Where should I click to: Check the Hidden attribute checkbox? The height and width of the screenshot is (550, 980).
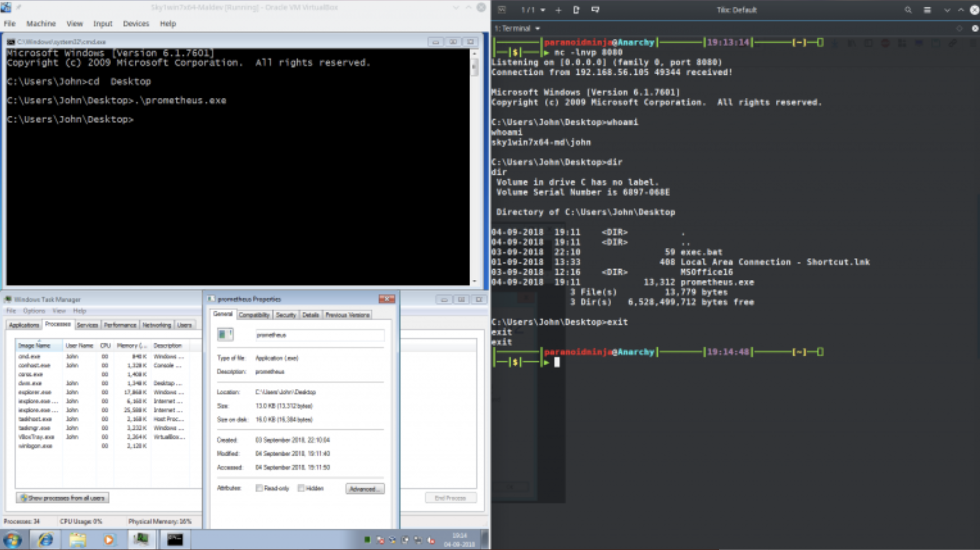(301, 488)
